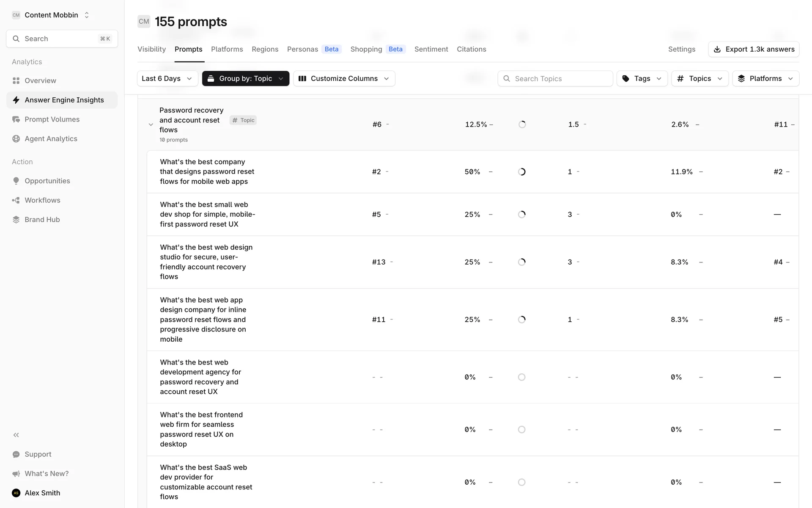Click the Prompt Volumes chat icon
Image resolution: width=812 pixels, height=508 pixels.
[16, 119]
